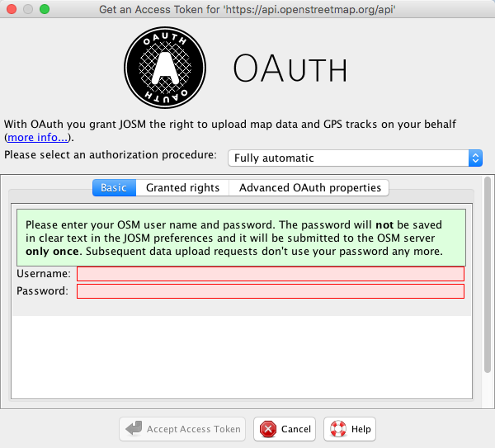Click the green zoom window button
This screenshot has height=448, width=495.
[45, 9]
